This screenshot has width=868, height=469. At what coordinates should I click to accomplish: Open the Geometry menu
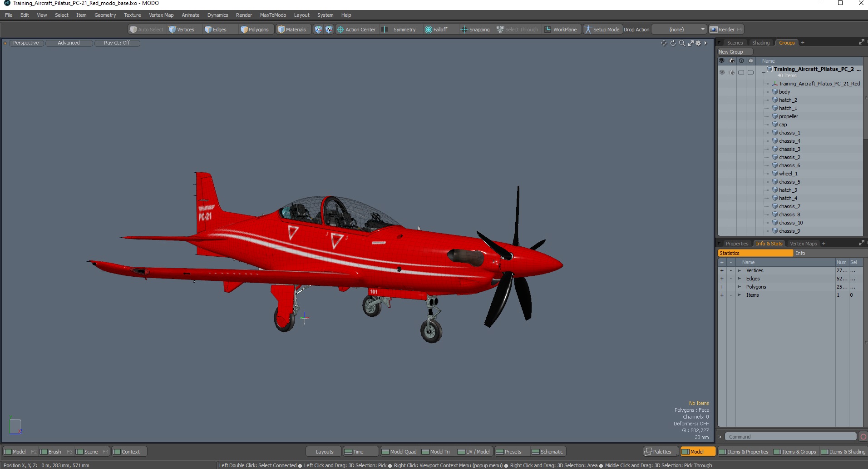105,15
